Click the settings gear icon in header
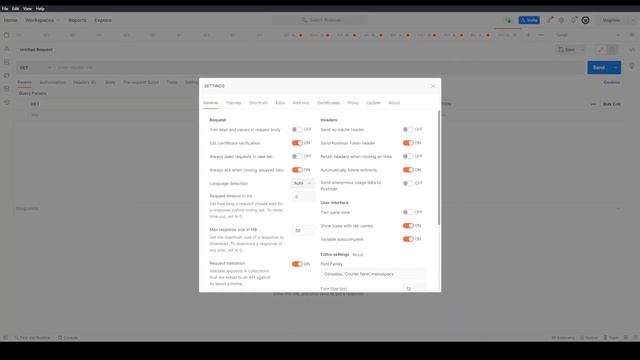This screenshot has width=640, height=360. 562,20
